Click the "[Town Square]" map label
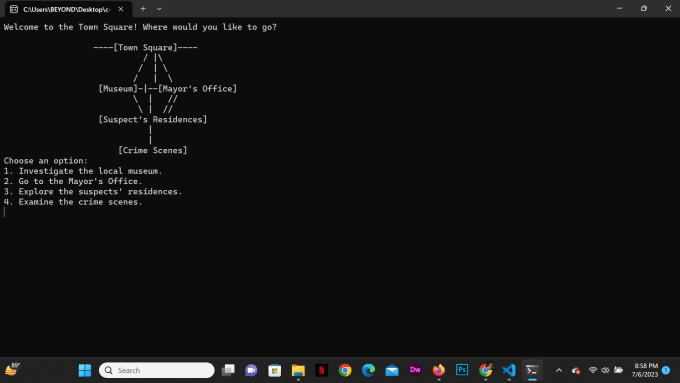The width and height of the screenshot is (680, 383). [x=145, y=47]
